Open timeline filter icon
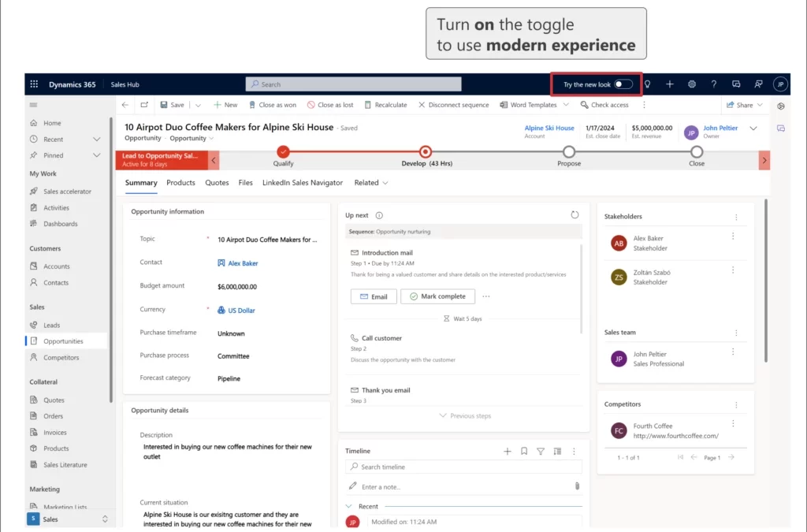The width and height of the screenshot is (807, 532). click(541, 452)
